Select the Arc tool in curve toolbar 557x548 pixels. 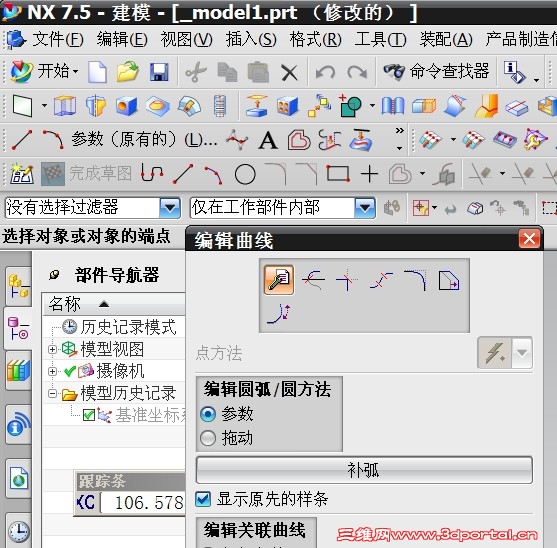[53, 139]
